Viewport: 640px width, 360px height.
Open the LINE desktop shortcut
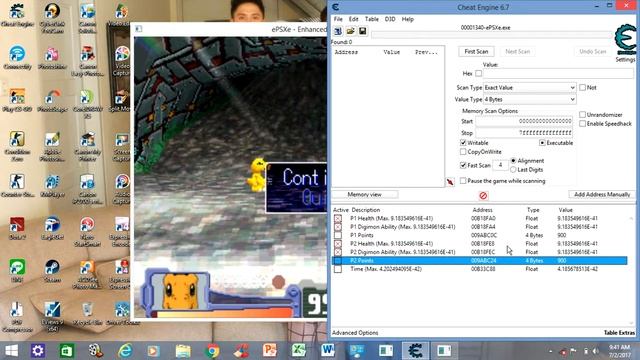(17, 271)
